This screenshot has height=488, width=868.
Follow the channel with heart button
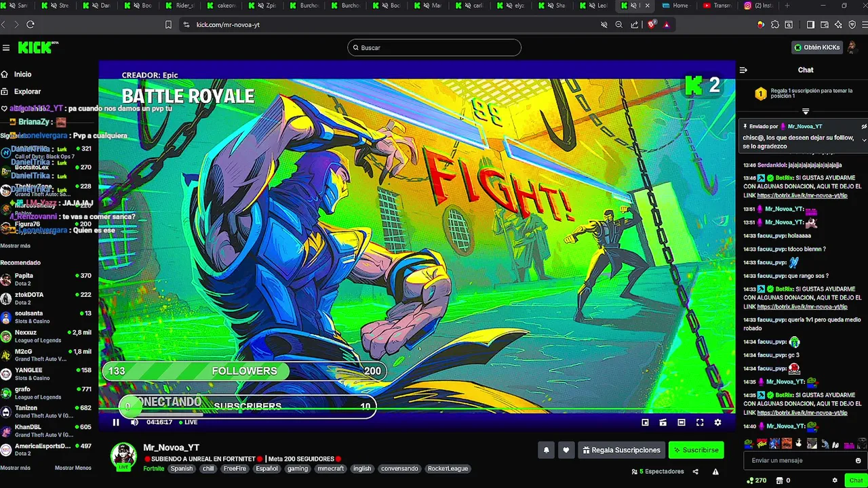566,450
